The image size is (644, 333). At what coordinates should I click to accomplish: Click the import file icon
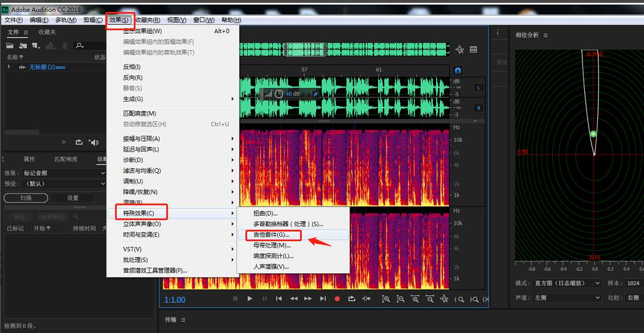(x=23, y=46)
